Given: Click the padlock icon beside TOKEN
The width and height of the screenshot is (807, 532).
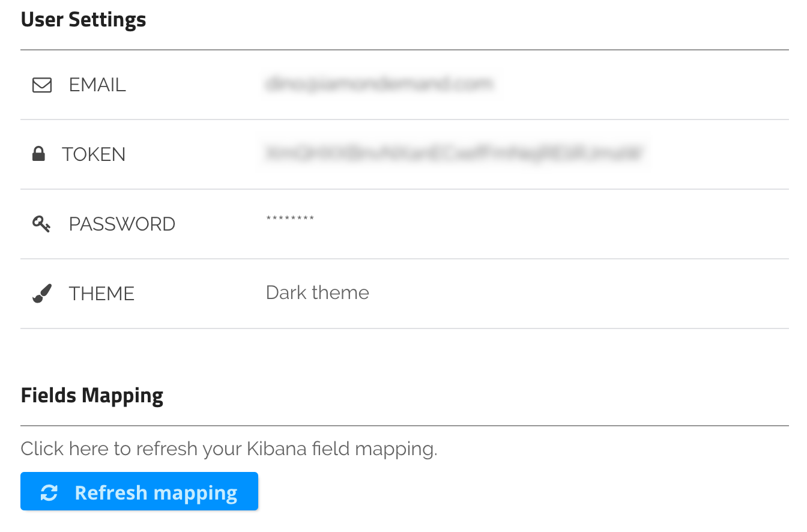Looking at the screenshot, I should [38, 155].
